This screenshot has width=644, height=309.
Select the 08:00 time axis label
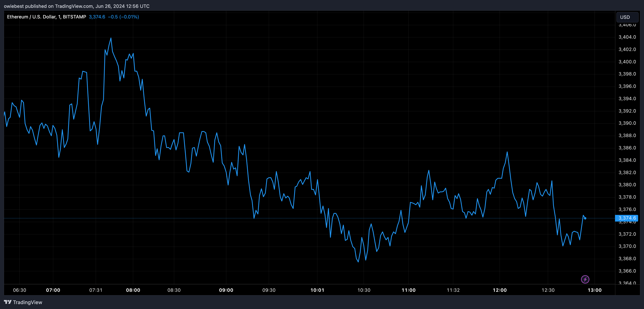click(133, 290)
